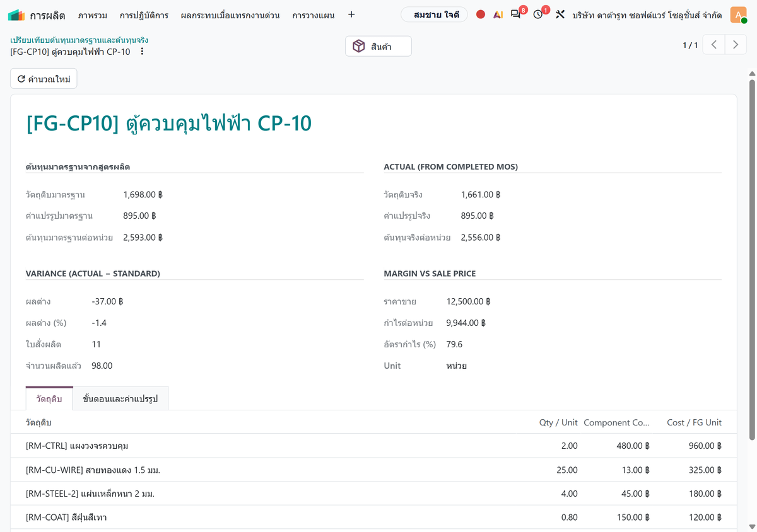Image resolution: width=757 pixels, height=532 pixels.
Task: Select the [RM-STEEL-2] แผ่นเหล็กหนา 2 มม. row
Action: click(x=373, y=494)
